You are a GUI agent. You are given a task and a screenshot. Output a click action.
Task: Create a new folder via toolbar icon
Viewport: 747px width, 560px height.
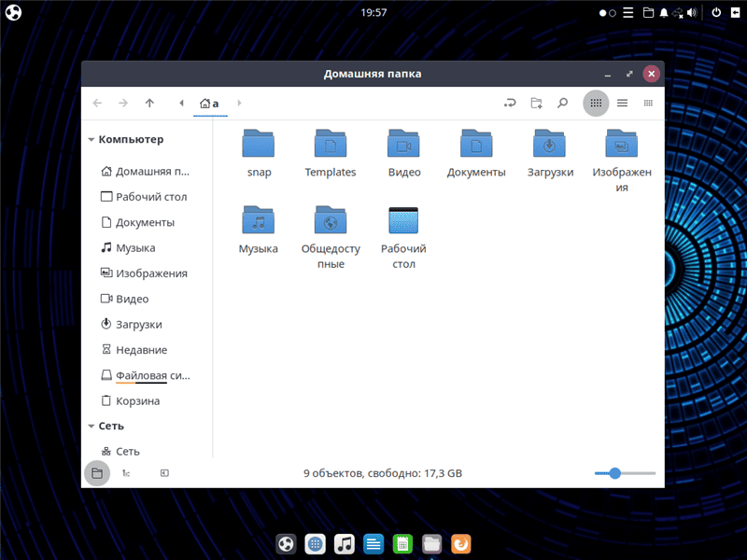tap(536, 103)
